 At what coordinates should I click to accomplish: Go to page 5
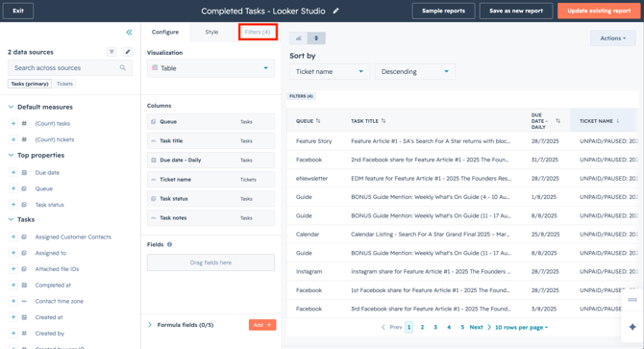pyautogui.click(x=462, y=327)
